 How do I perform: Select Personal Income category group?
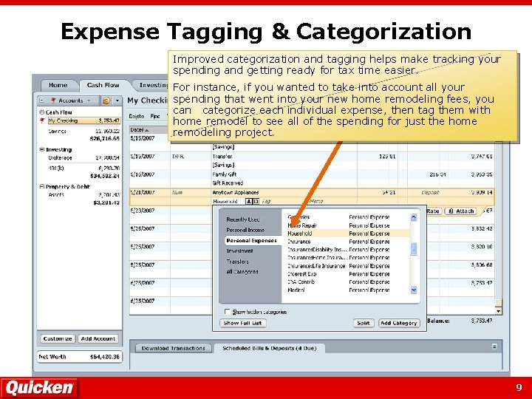pyautogui.click(x=245, y=230)
